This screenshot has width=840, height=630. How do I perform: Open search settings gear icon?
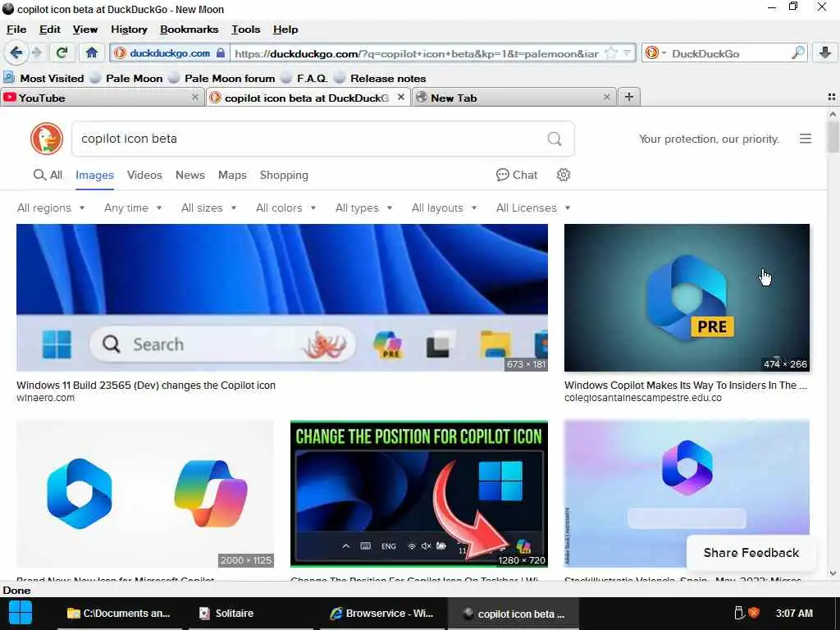click(x=563, y=175)
